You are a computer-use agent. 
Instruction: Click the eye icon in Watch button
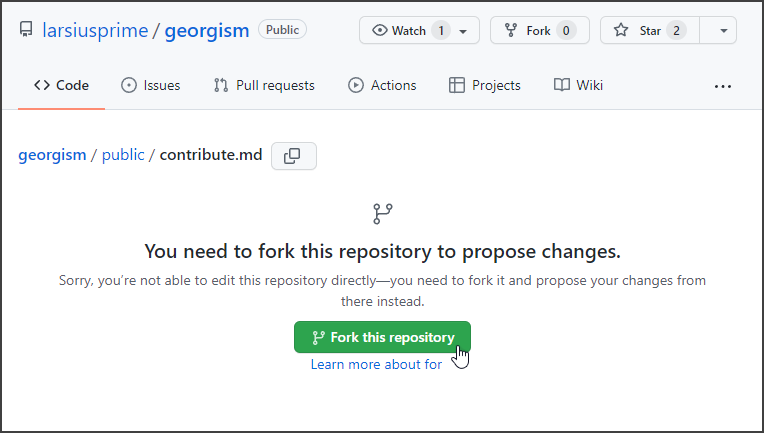pos(380,31)
